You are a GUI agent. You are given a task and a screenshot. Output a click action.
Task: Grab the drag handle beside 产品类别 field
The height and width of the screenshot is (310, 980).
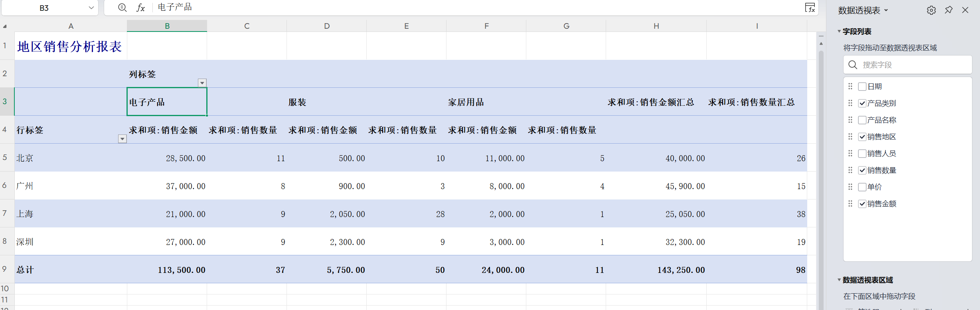coord(850,103)
